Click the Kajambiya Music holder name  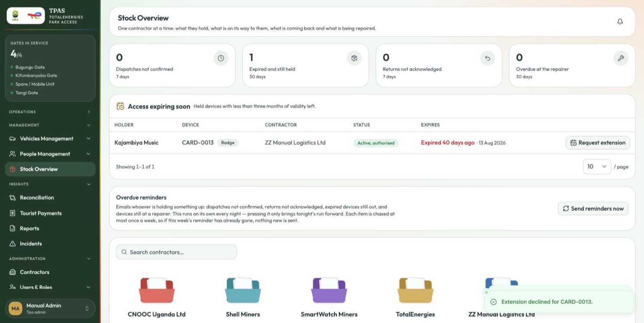[136, 143]
